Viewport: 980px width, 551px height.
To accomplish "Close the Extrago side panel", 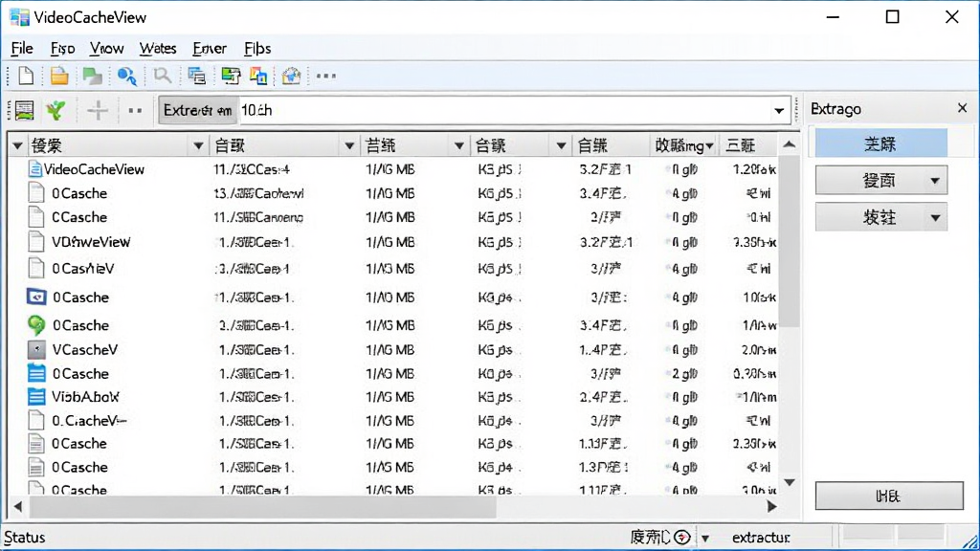I will [x=962, y=108].
